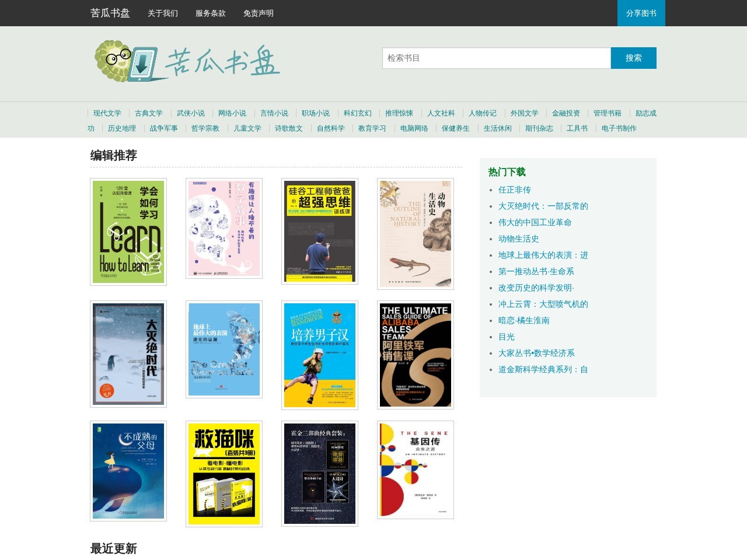Open 暗恋·橘生淮南 from popular downloads
The width and height of the screenshot is (747, 560).
tap(524, 320)
